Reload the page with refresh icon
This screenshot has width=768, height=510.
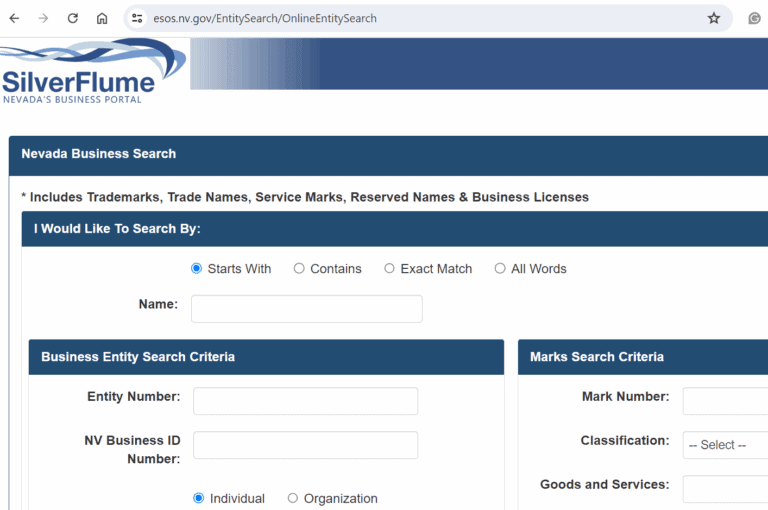(x=73, y=18)
